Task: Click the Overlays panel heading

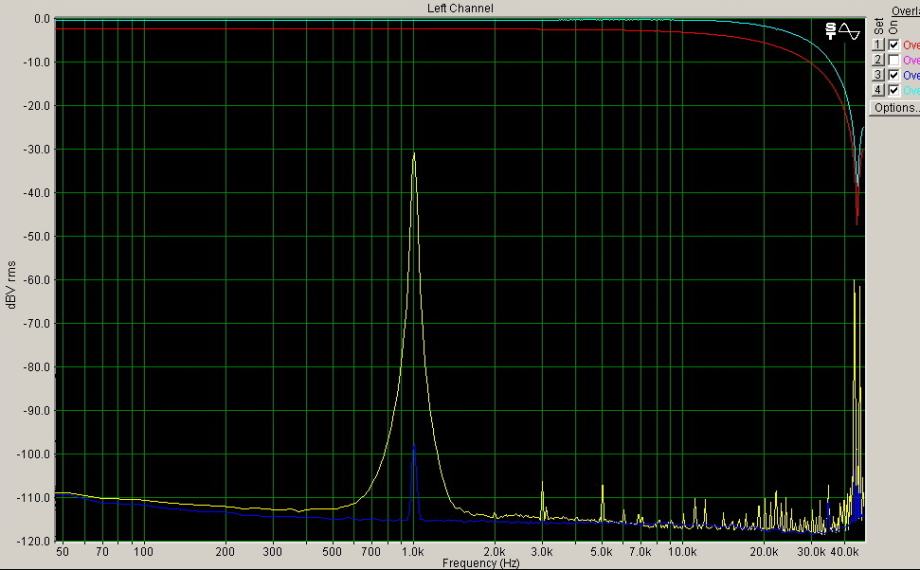Action: 904,10
